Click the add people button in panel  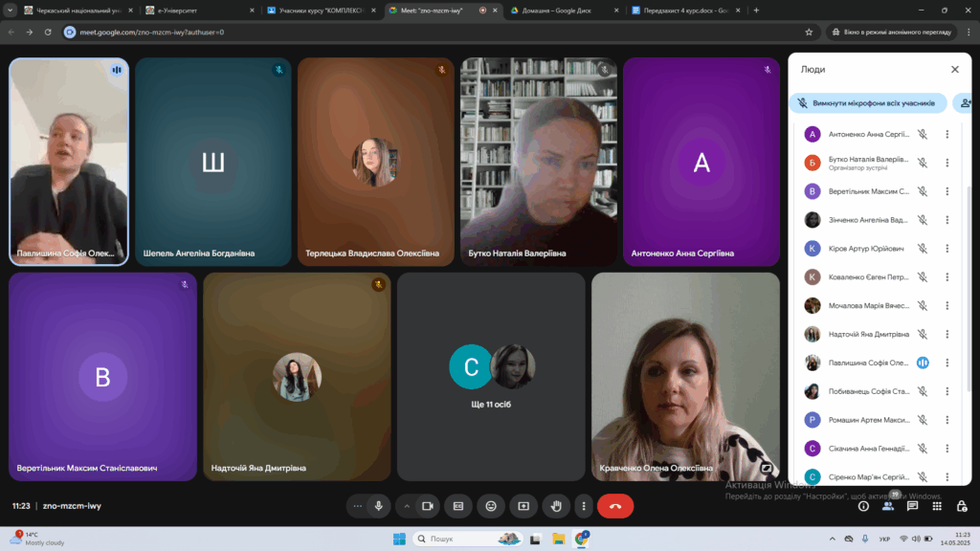965,102
